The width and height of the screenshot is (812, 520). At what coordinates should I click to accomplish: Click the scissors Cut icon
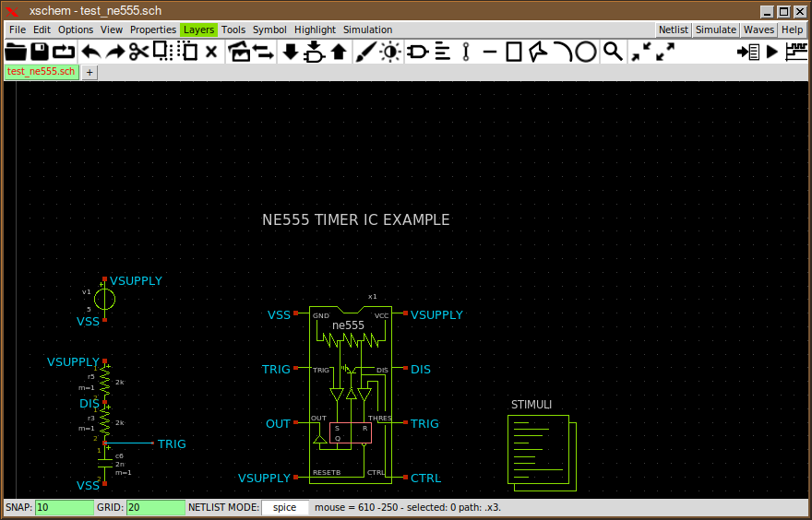(138, 52)
